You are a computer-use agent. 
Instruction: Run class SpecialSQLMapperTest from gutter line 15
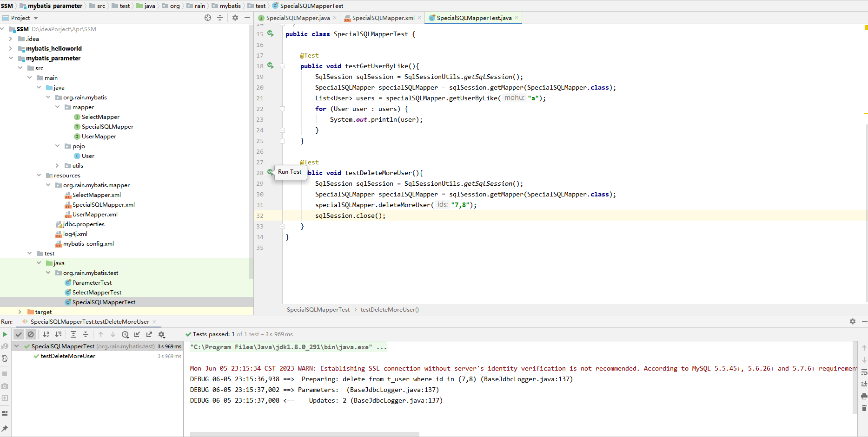(x=271, y=34)
